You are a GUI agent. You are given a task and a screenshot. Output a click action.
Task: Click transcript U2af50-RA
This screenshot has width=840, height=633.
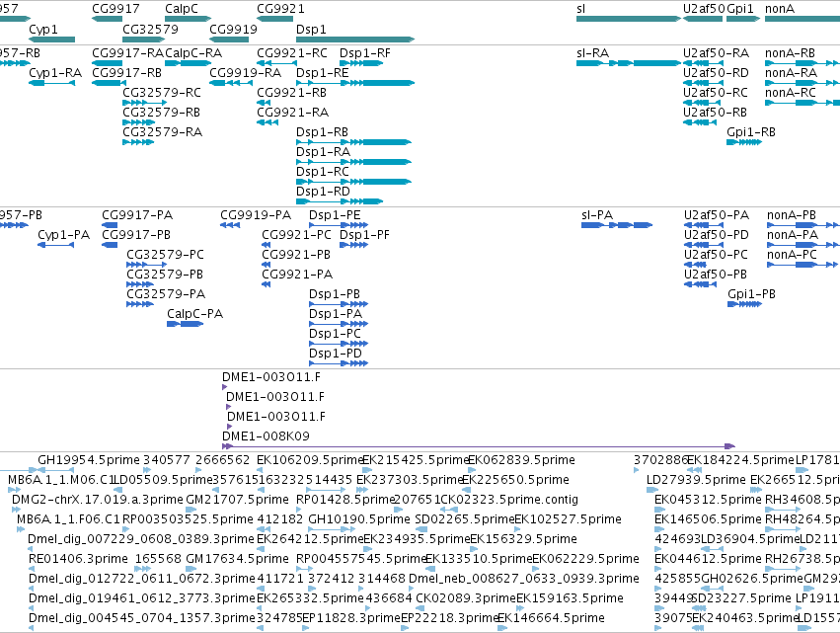(703, 63)
